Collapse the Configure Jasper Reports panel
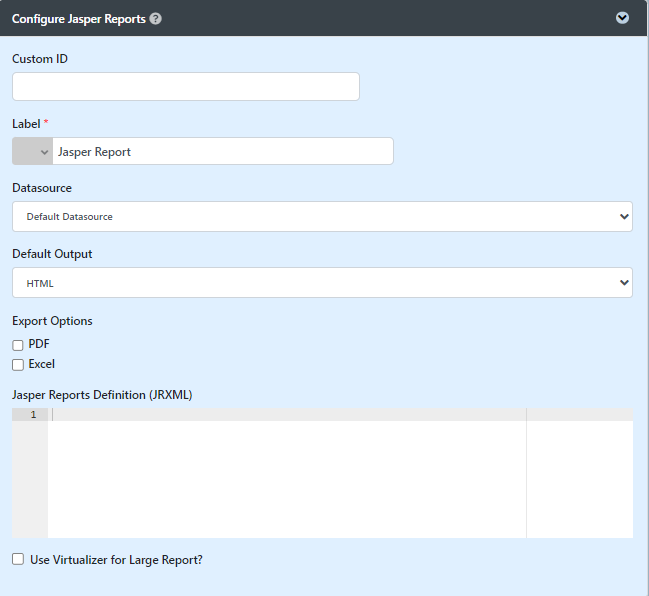649x596 pixels. [622, 18]
